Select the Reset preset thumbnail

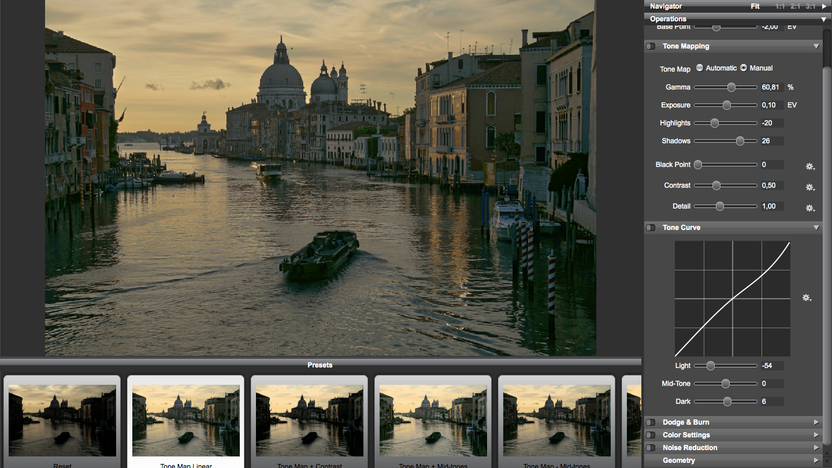point(62,421)
